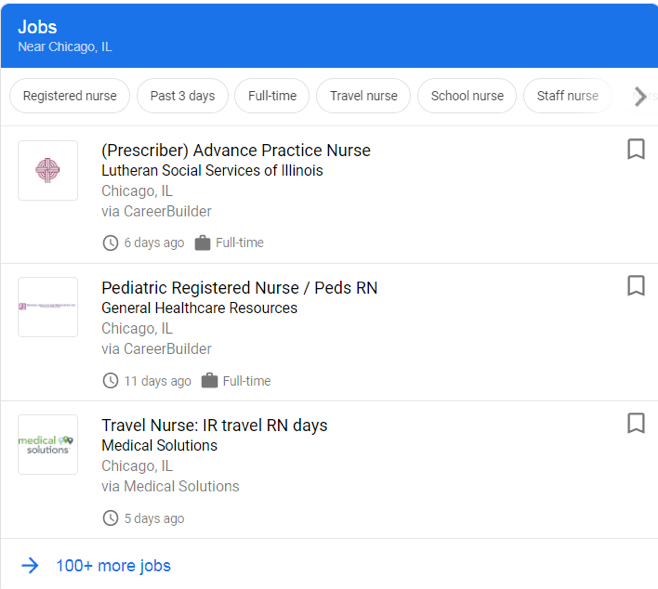Viewport: 658px width, 589px height.
Task: Click Full-time label on Advance Practice Nurse listing
Action: 240,242
